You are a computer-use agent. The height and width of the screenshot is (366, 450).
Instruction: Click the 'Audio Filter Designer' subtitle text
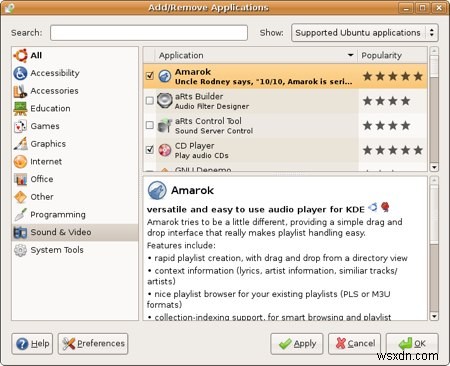212,106
